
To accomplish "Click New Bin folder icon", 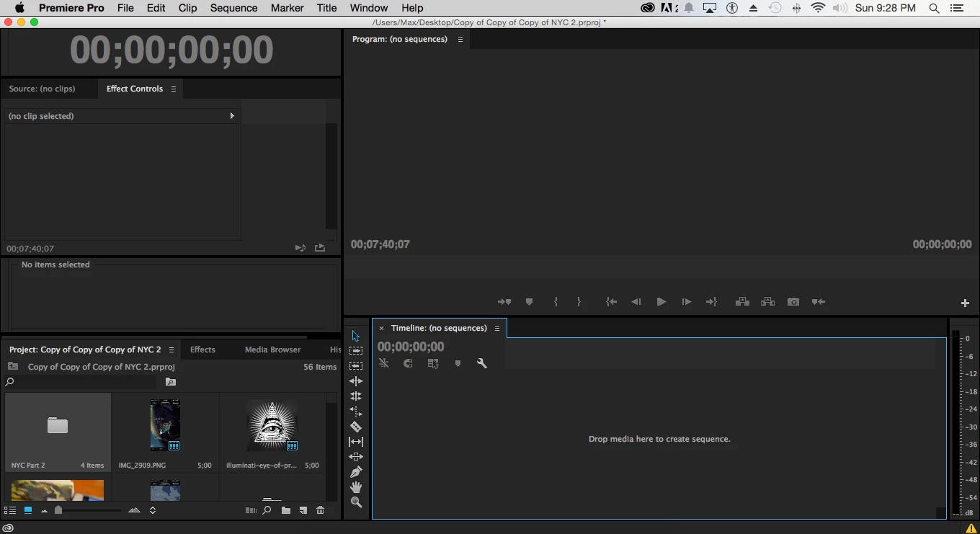I will (286, 510).
